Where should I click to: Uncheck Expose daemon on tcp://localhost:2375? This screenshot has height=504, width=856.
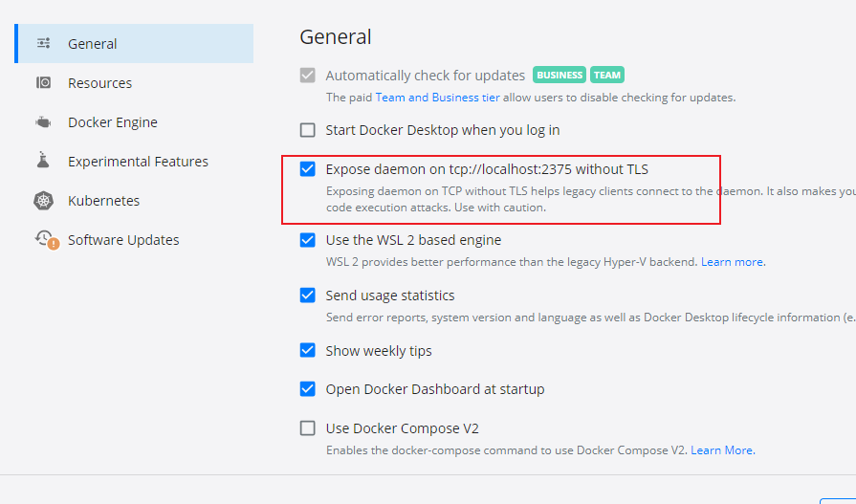(x=308, y=169)
